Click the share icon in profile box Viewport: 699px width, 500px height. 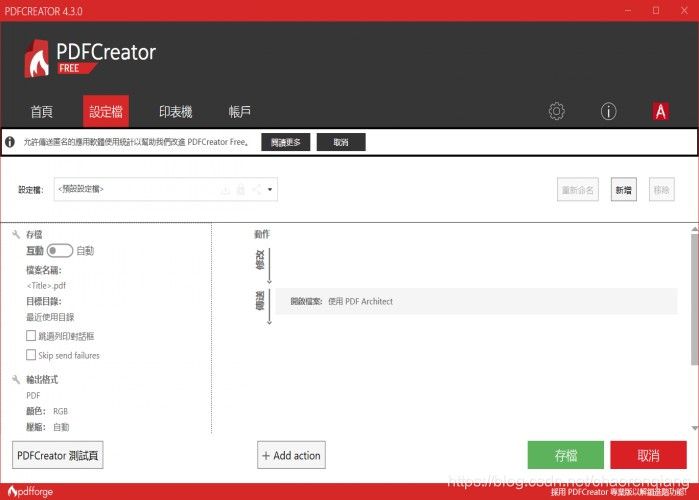(257, 189)
